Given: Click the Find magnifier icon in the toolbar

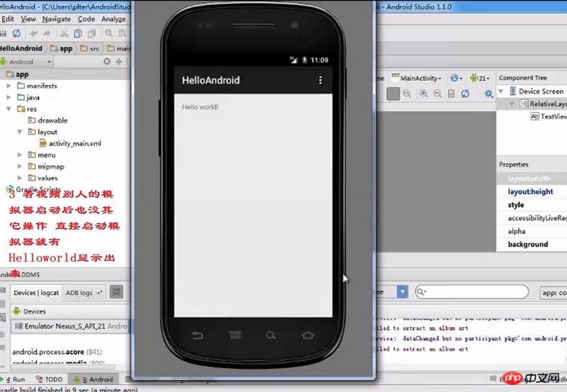Looking at the screenshot, I should pyautogui.click(x=108, y=33).
